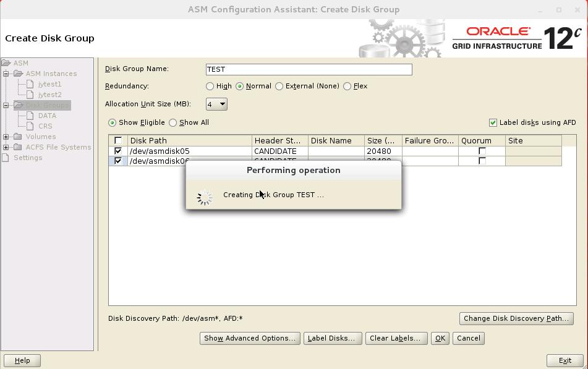Sort by the Disk Path column header
This screenshot has height=369, width=588.
coord(190,141)
